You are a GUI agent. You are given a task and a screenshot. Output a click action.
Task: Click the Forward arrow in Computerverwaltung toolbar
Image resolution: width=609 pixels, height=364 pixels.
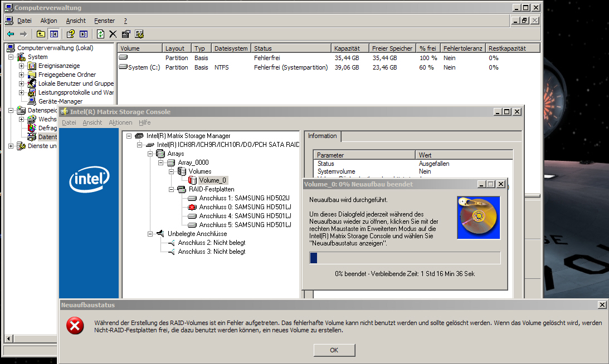(23, 34)
